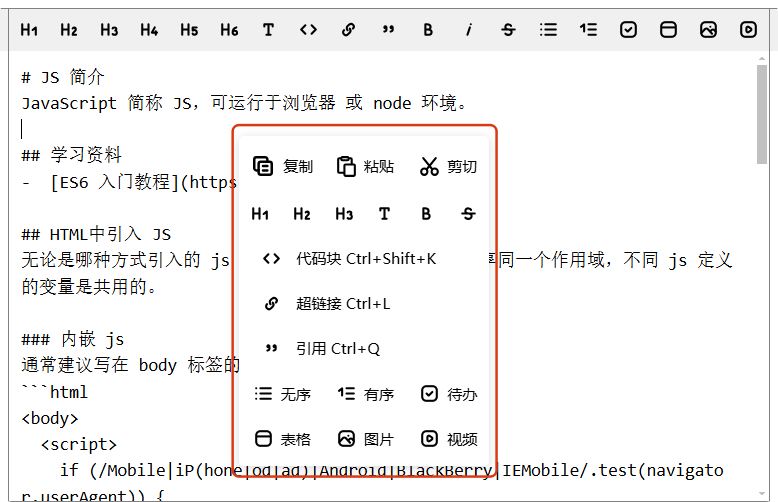The width and height of the screenshot is (778, 502).
Task: Choose 待办 todo in context menu
Action: [449, 394]
